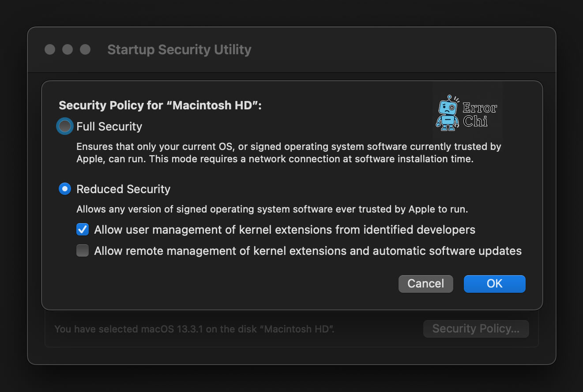Screen dimensions: 583x392
Task: Enable remote management of kernel extensions
Action: (x=83, y=250)
